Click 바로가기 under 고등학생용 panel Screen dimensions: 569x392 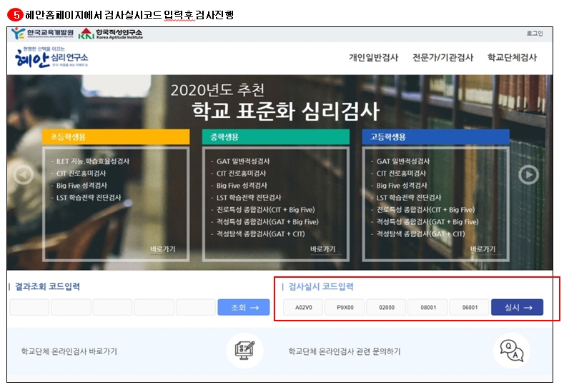483,249
